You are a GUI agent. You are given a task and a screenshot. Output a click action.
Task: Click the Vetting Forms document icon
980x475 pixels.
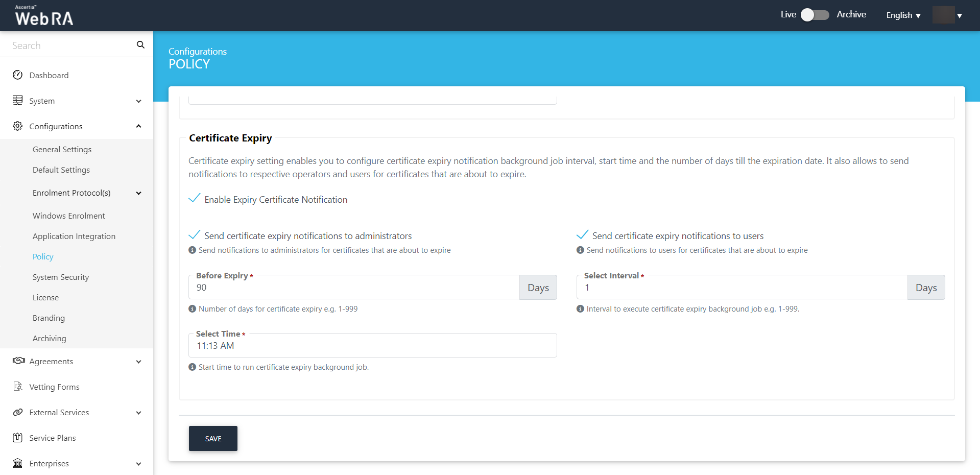point(18,387)
